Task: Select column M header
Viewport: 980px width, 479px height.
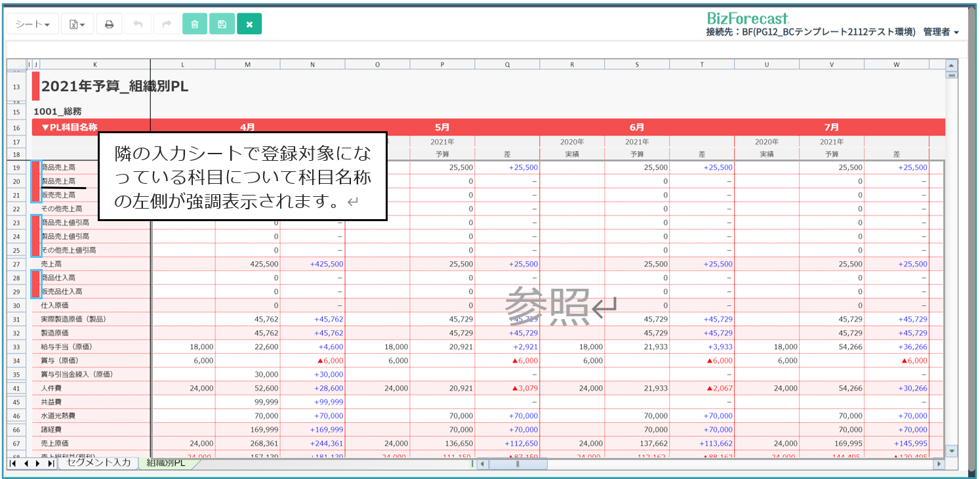Action: (247, 64)
